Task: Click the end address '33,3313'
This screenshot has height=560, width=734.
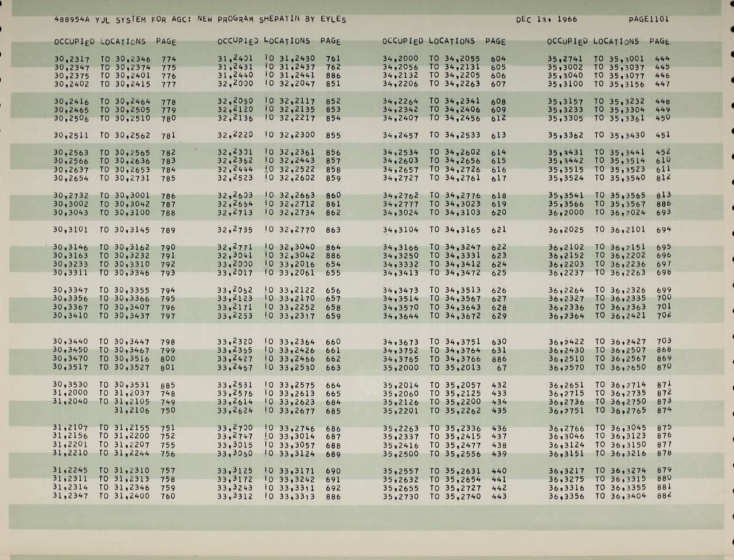Action: (297, 496)
